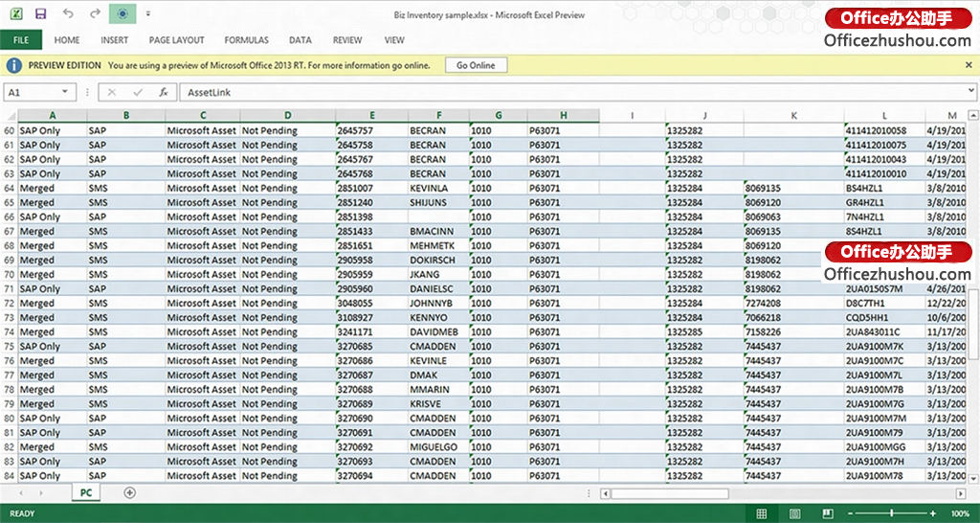
Task: Toggle Touch Mode in Quick Access Toolbar
Action: [x=122, y=14]
